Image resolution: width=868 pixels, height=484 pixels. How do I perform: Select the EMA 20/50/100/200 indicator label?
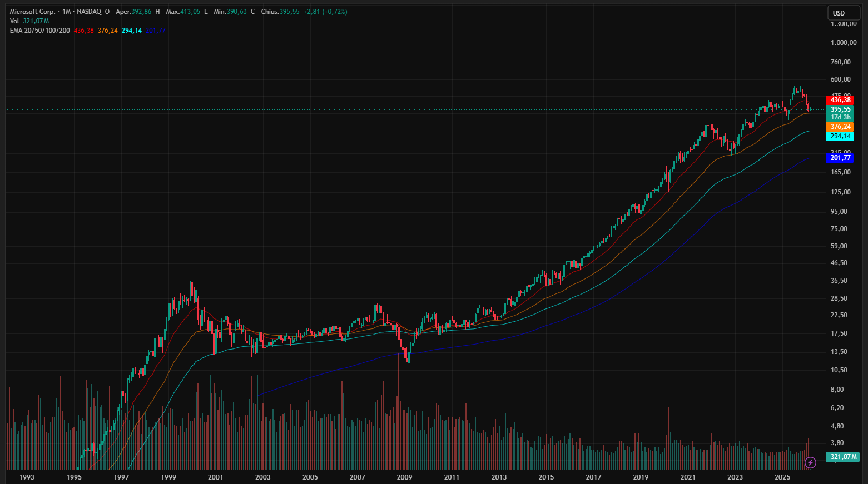40,31
